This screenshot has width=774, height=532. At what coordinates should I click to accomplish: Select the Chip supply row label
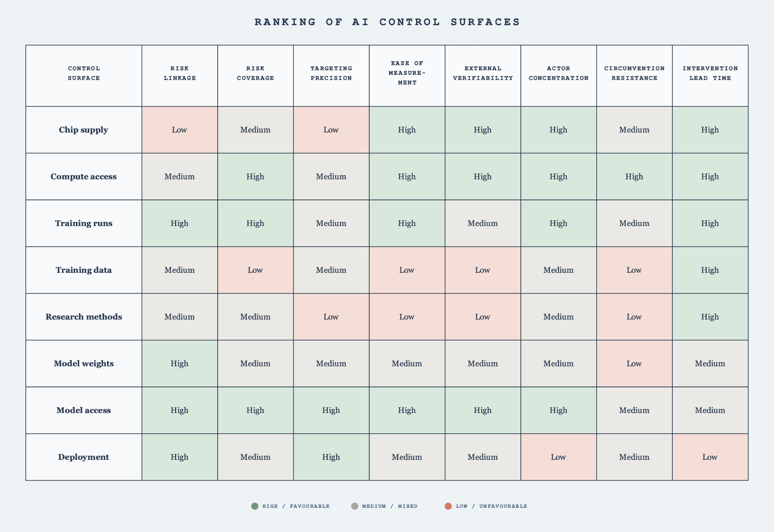pos(84,130)
